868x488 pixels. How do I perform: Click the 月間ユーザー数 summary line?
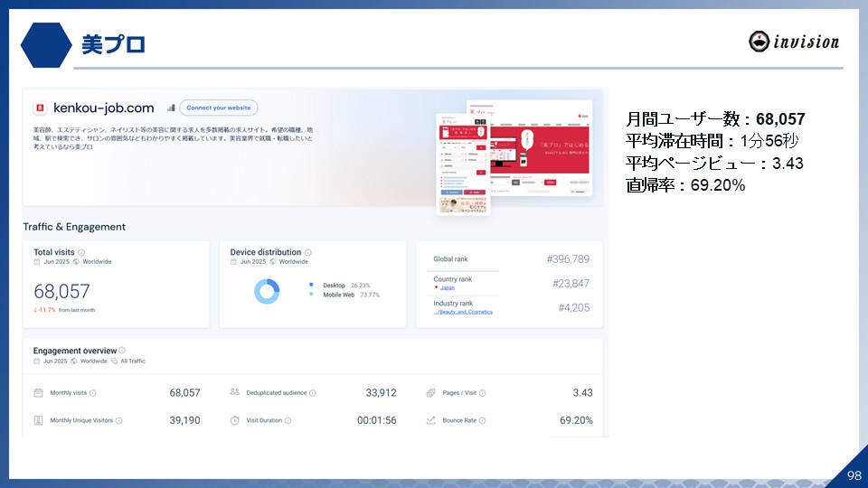pos(715,119)
